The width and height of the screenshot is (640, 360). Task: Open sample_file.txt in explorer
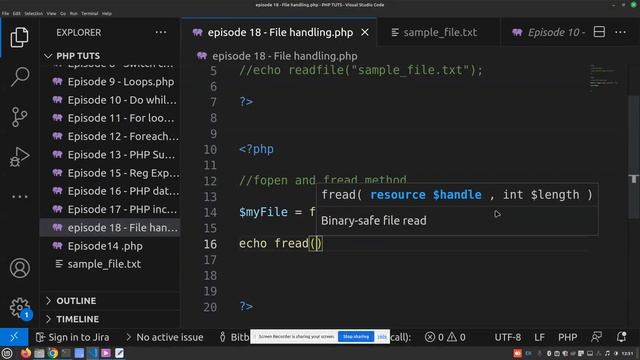[110, 264]
